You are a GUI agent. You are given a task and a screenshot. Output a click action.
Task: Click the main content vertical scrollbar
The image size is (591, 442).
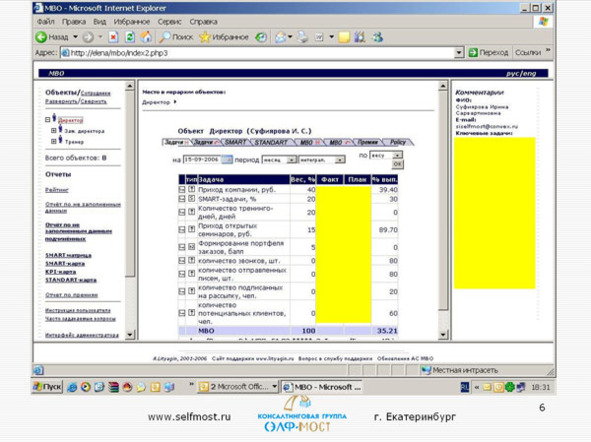click(x=443, y=210)
